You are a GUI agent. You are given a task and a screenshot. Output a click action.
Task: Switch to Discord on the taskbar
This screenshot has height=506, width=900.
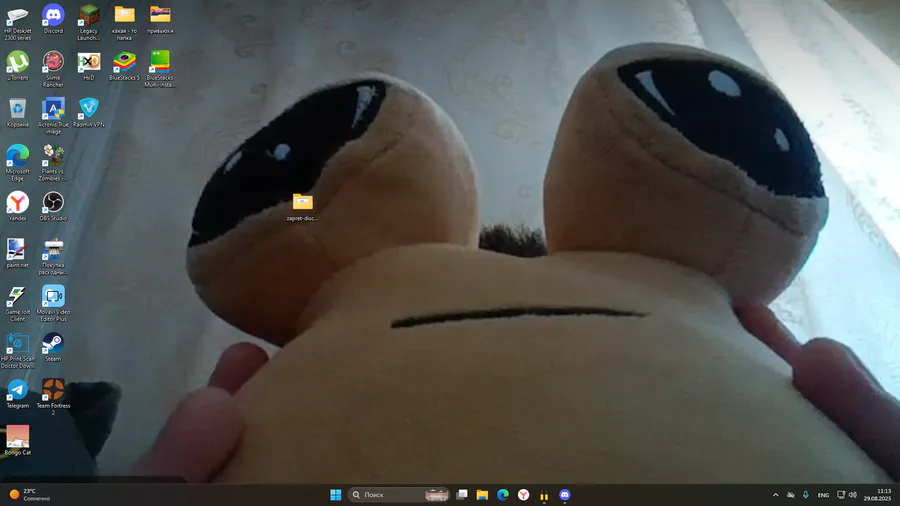coord(565,495)
